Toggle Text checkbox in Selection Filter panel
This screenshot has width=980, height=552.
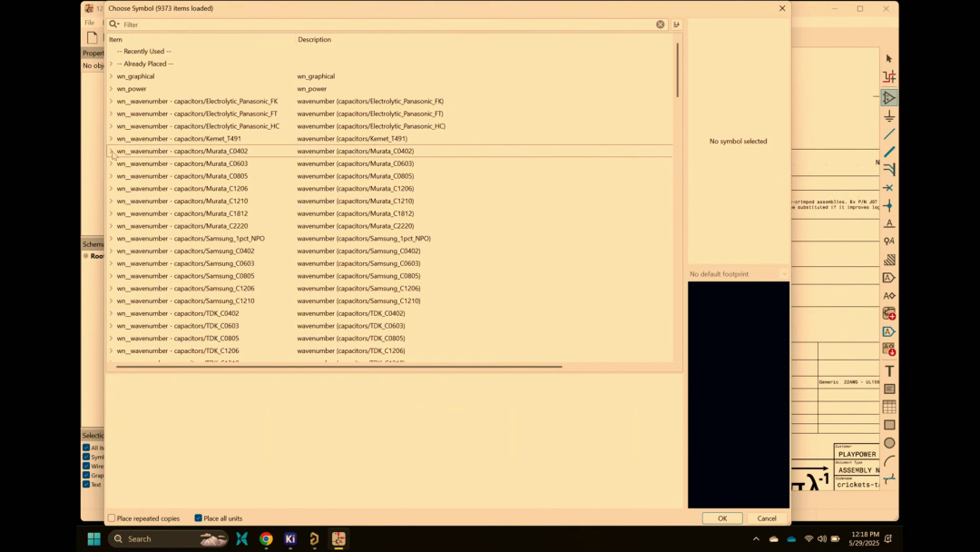86,485
